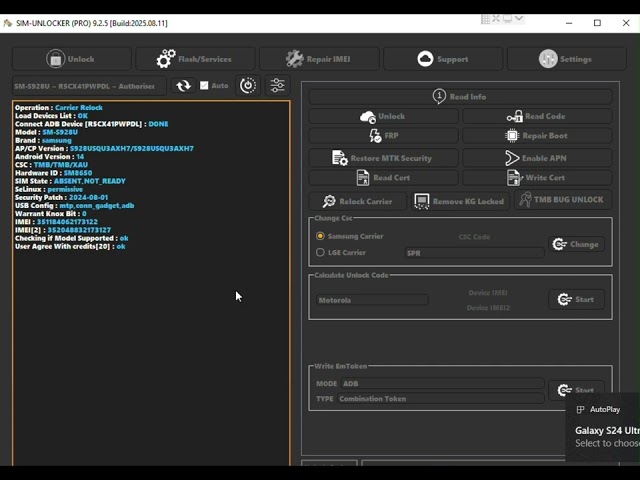Screen dimensions: 640x480
Task: Open the Settings tab
Action: point(567,59)
